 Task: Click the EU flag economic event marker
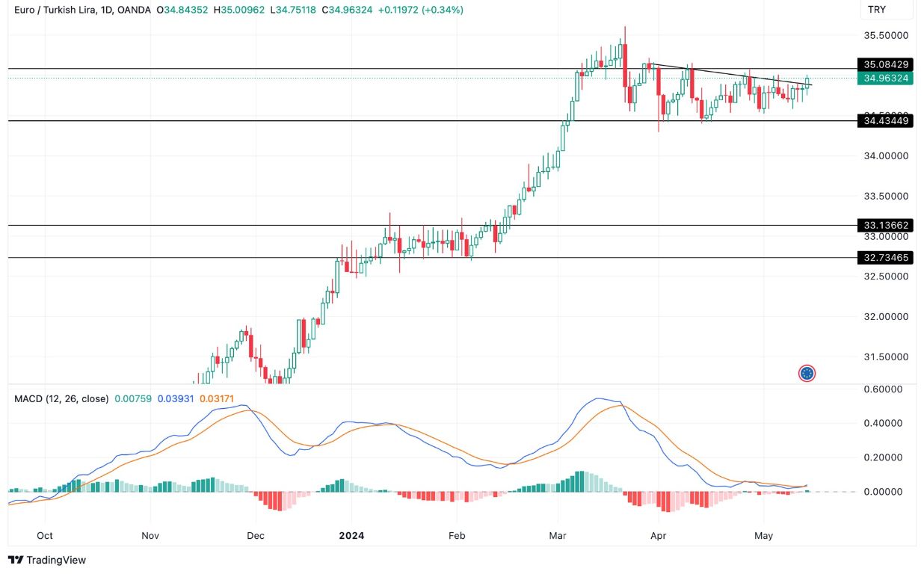tap(807, 373)
